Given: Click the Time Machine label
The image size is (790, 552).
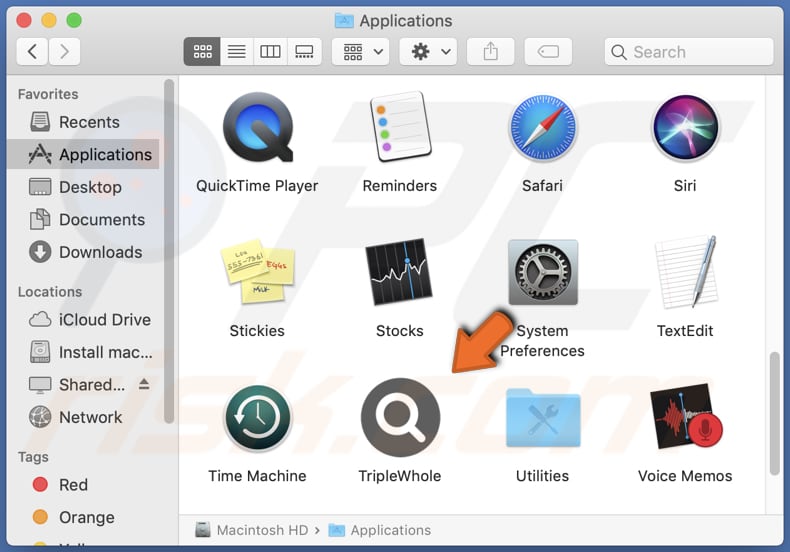Looking at the screenshot, I should (257, 475).
